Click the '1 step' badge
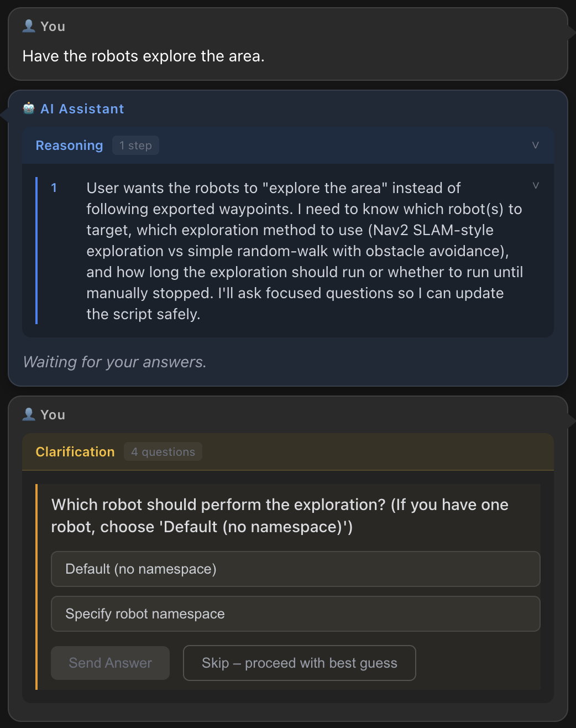Image resolution: width=576 pixels, height=728 pixels. click(135, 145)
